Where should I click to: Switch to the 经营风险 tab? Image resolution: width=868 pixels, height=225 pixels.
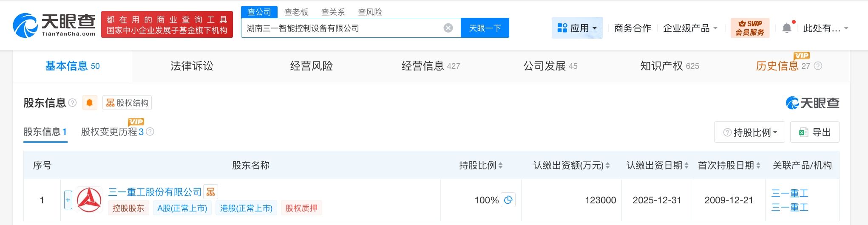point(311,66)
